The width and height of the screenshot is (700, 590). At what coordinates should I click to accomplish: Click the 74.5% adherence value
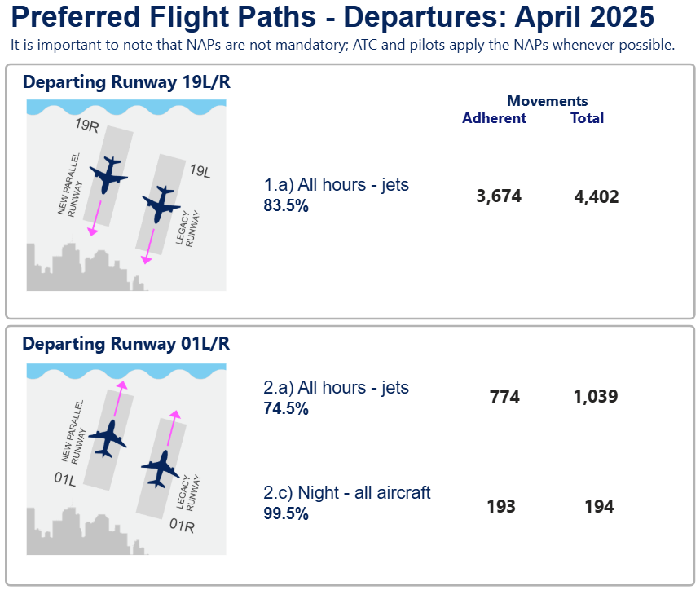pos(286,408)
